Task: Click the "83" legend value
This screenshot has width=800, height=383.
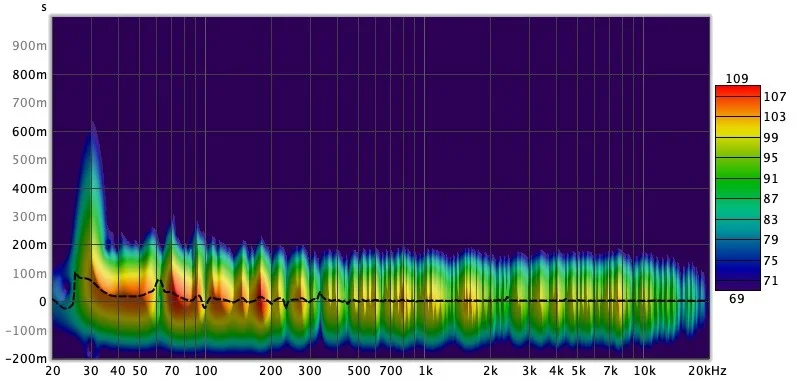Action: tap(771, 220)
